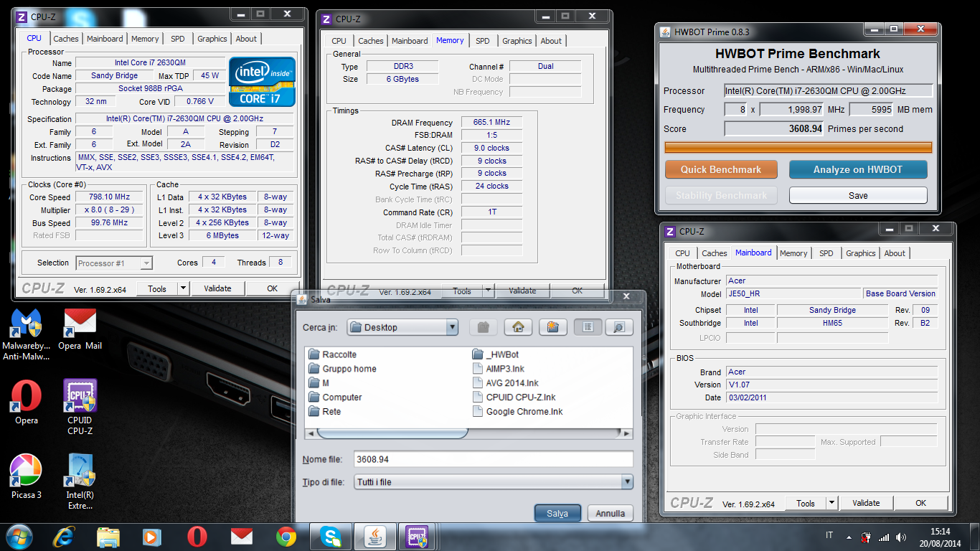Switch to details view icon in Salva dialog
Viewport: 980px width, 551px height.
(619, 327)
